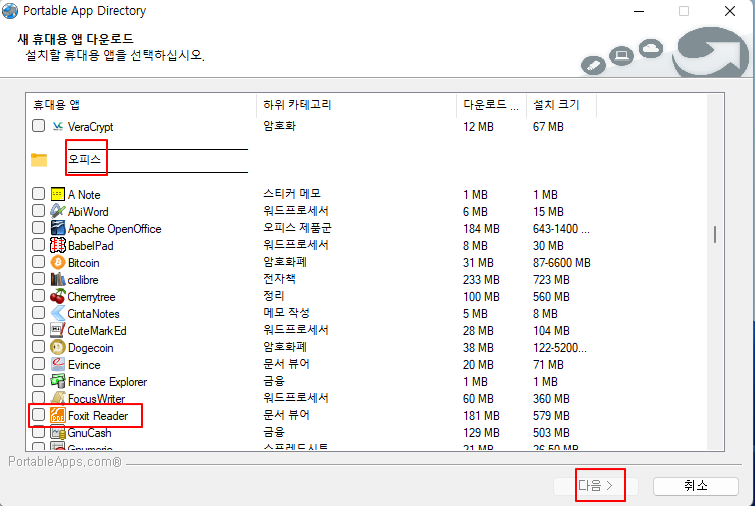This screenshot has width=755, height=506.
Task: Check the calibre checkbox
Action: (39, 278)
